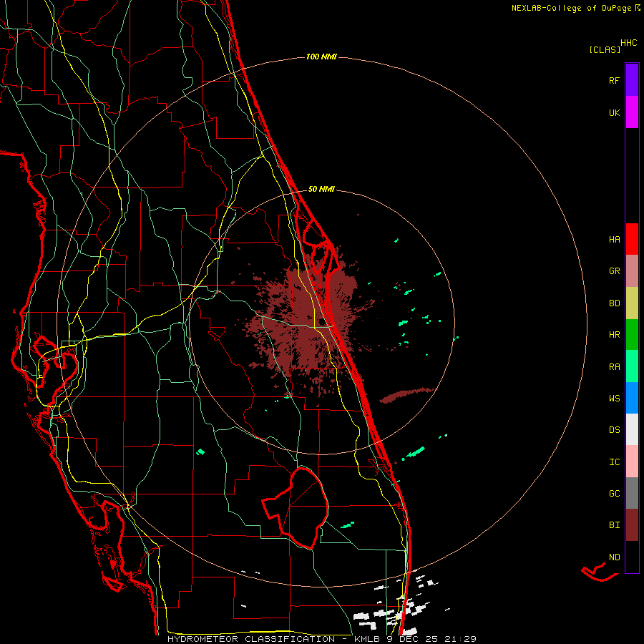The image size is (644, 644).
Task: Click the HR green legend swatch
Action: pos(632,334)
